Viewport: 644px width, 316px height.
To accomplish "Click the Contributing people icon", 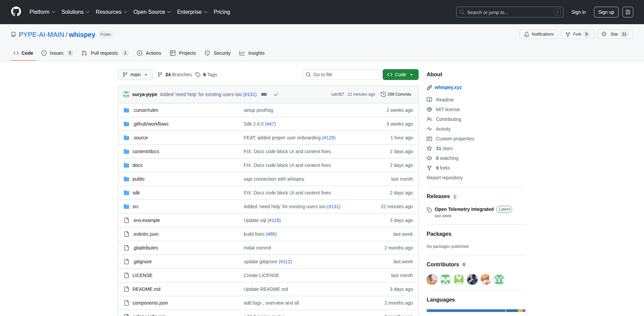I will point(429,119).
